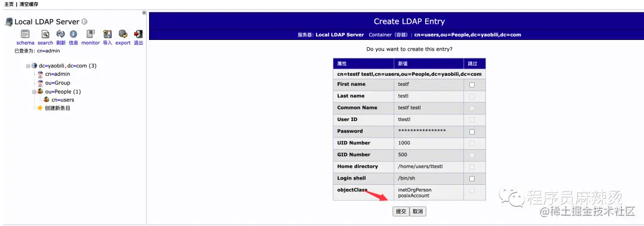644x226 pixels.
Task: Click the Create LDAP Entry heading
Action: point(409,21)
